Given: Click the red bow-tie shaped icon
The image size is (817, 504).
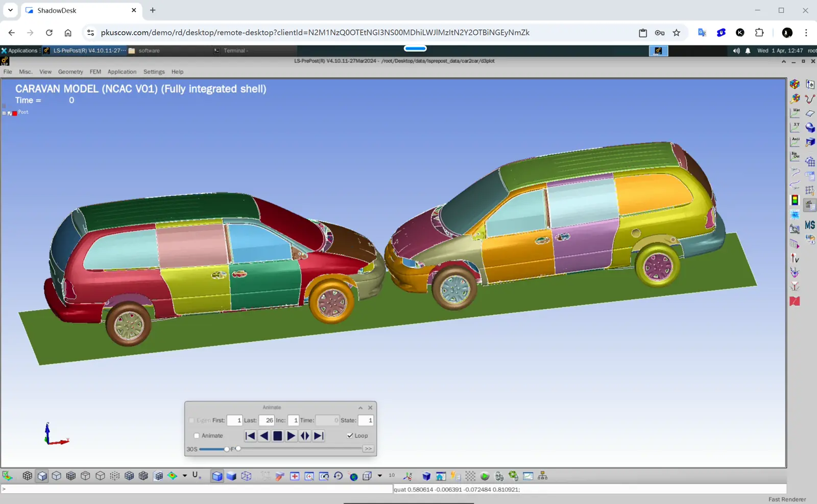Looking at the screenshot, I should click(x=795, y=301).
